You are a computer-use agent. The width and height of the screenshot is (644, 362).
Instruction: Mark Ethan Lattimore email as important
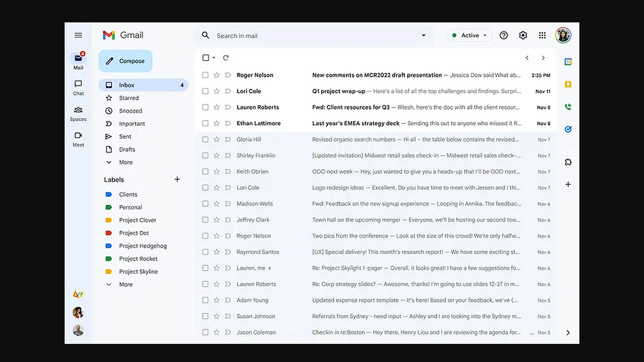228,123
